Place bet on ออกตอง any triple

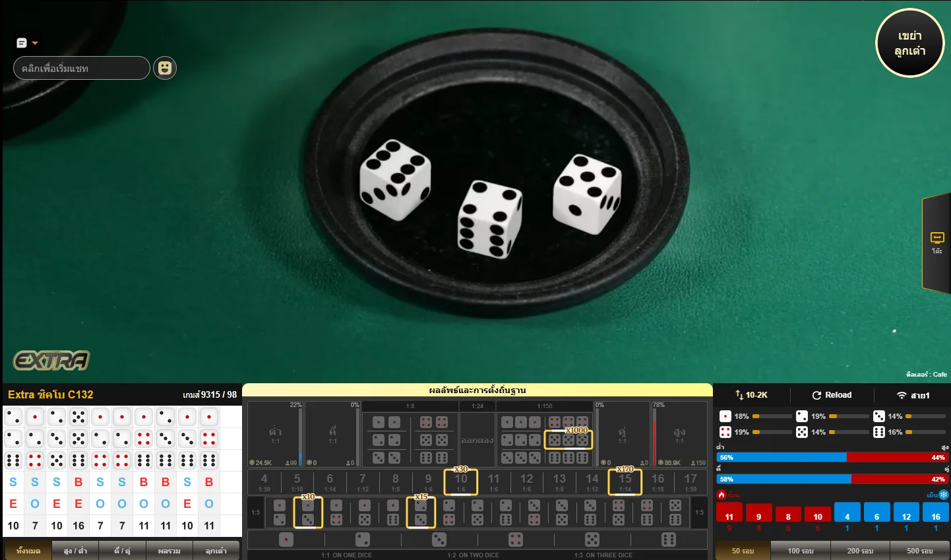click(x=477, y=440)
